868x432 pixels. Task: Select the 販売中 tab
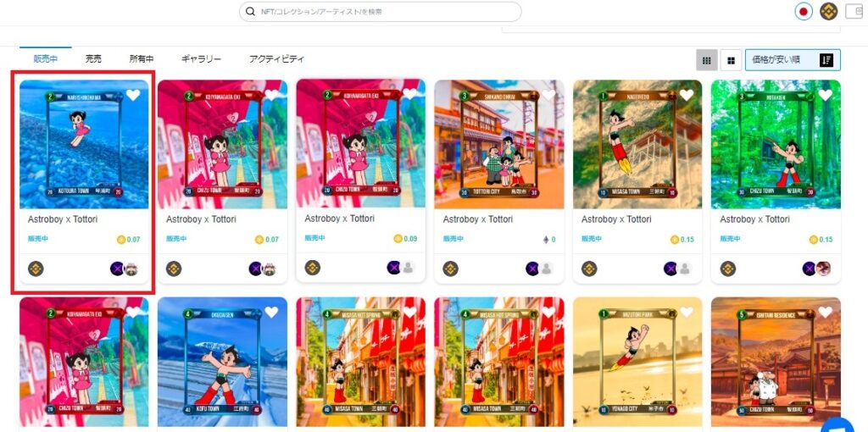click(x=46, y=58)
